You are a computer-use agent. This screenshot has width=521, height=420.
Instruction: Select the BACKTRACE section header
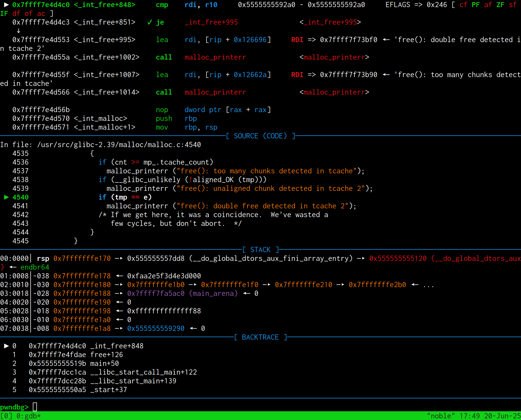[260, 337]
